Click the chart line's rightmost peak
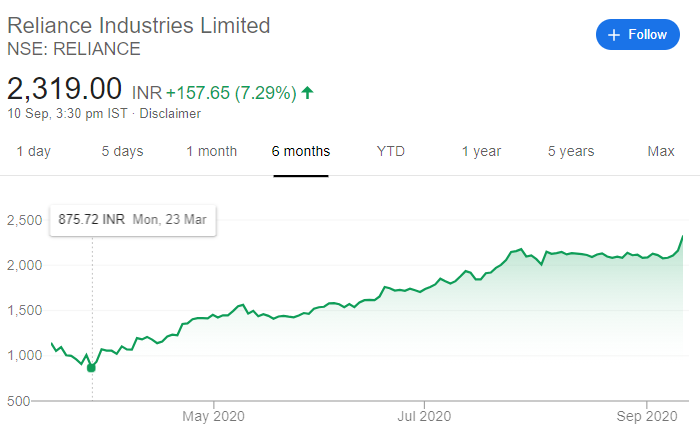The image size is (700, 438). point(682,237)
